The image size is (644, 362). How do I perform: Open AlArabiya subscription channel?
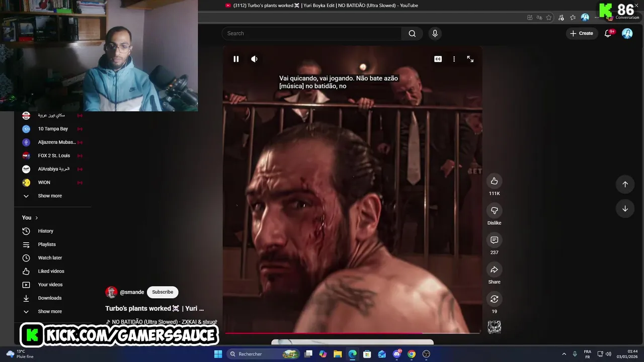(x=53, y=169)
